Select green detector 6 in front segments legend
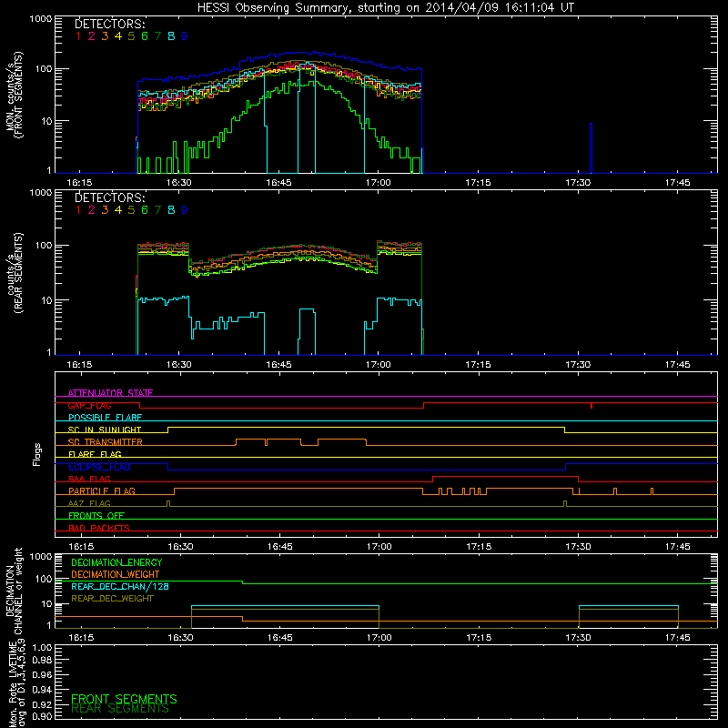This screenshot has width=728, height=728. [145, 36]
